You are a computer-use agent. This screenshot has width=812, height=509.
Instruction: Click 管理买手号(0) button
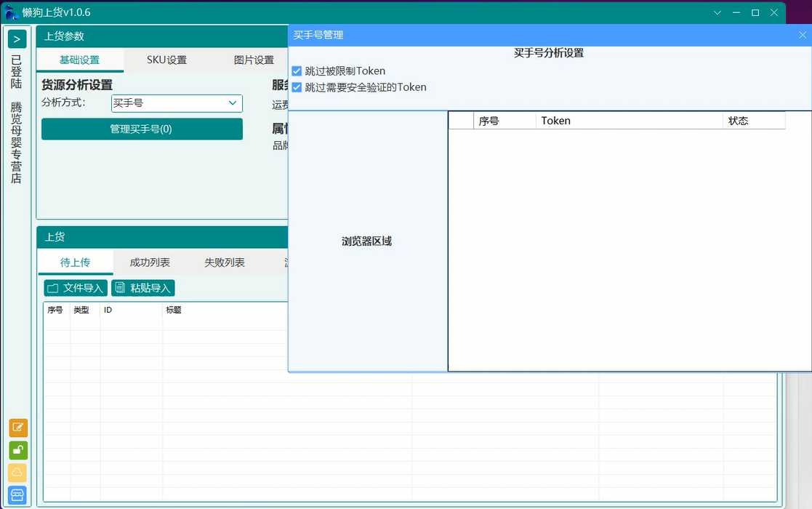point(142,129)
